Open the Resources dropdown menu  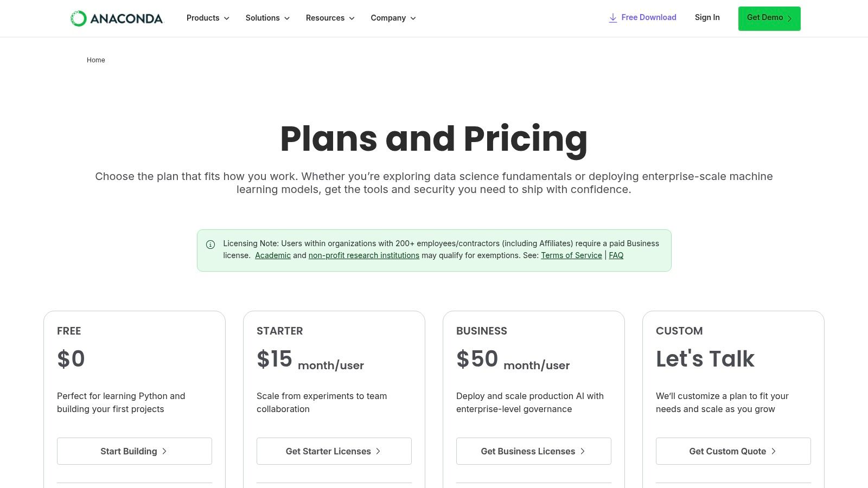coord(330,18)
